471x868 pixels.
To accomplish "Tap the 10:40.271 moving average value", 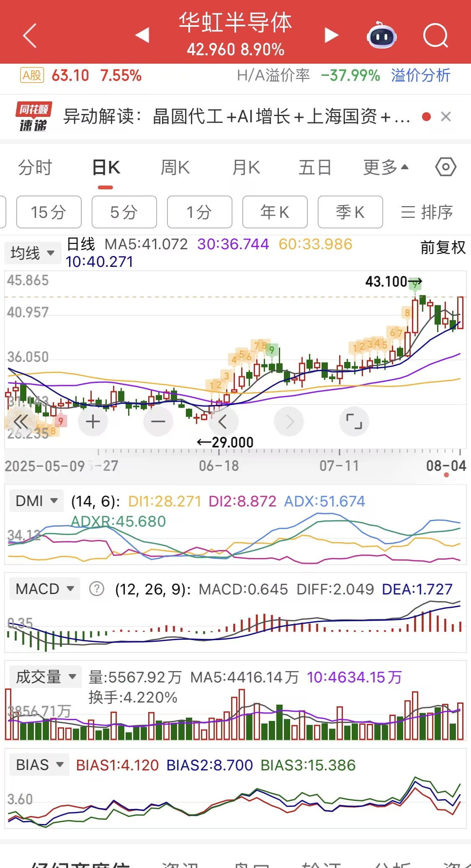I will (99, 262).
